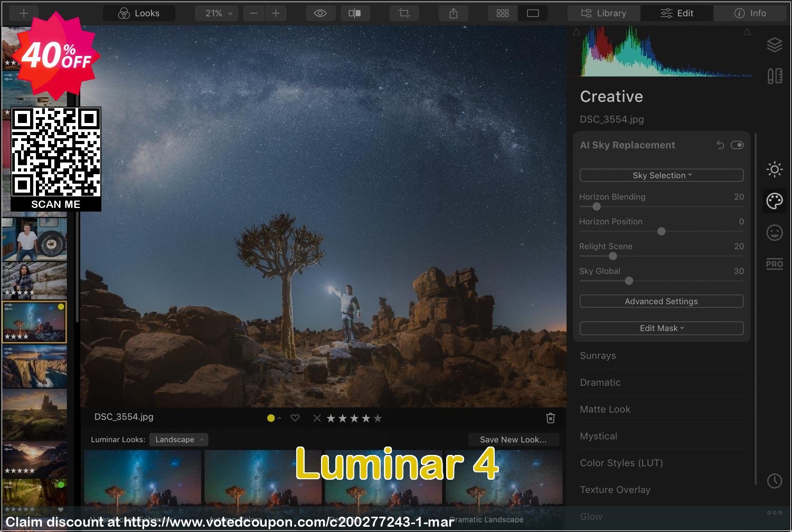This screenshot has height=532, width=792.
Task: Click the Advanced Settings button
Action: [x=662, y=301]
